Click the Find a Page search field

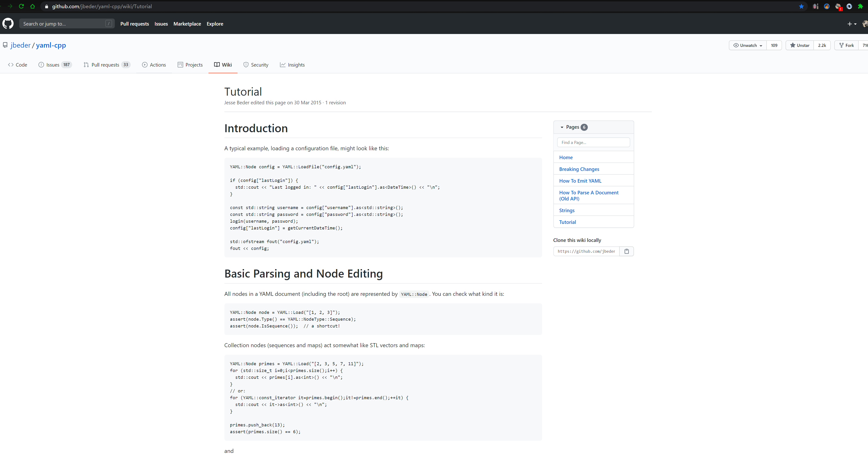[x=593, y=142]
